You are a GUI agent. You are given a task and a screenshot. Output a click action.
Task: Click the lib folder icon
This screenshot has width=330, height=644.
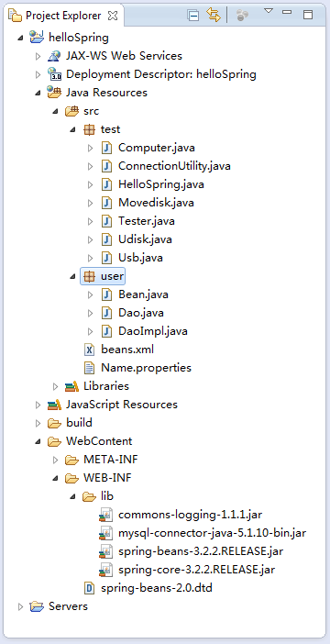[x=89, y=496]
